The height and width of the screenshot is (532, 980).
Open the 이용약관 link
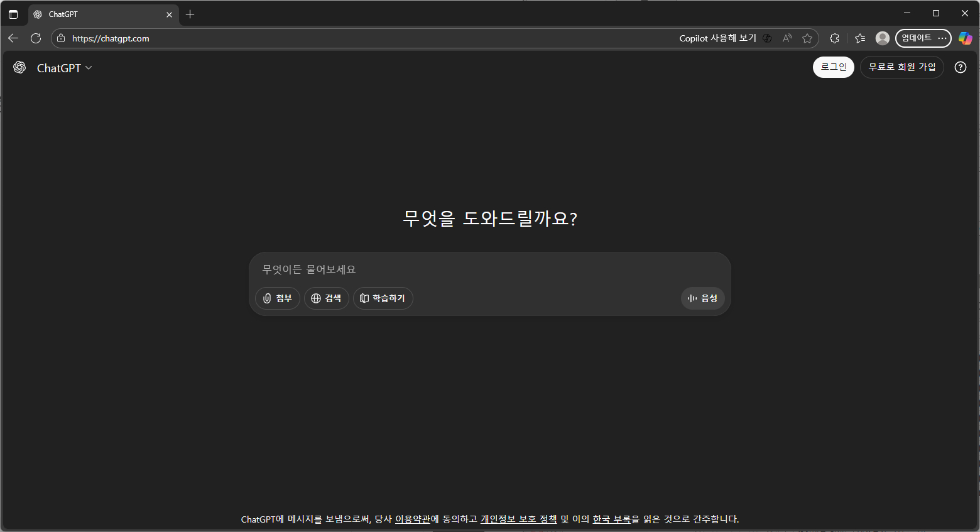(x=413, y=519)
